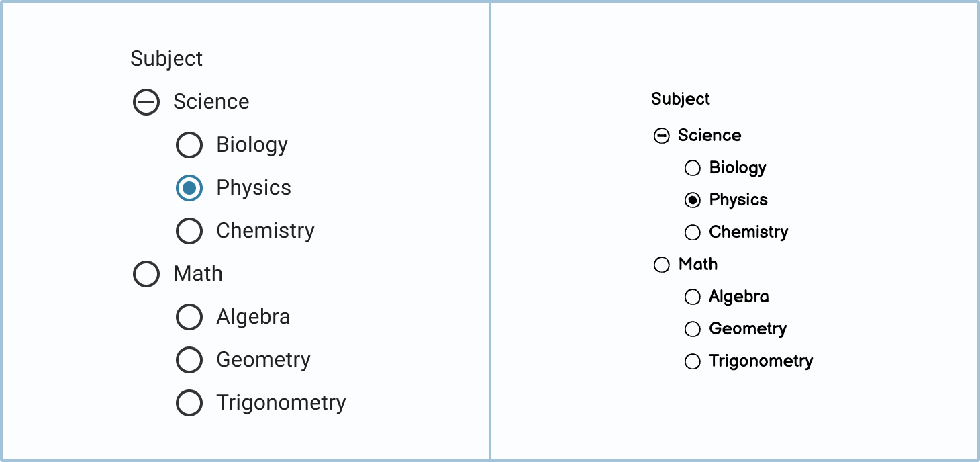Select the small Geometry radio button
This screenshot has height=462, width=980.
coord(693,329)
